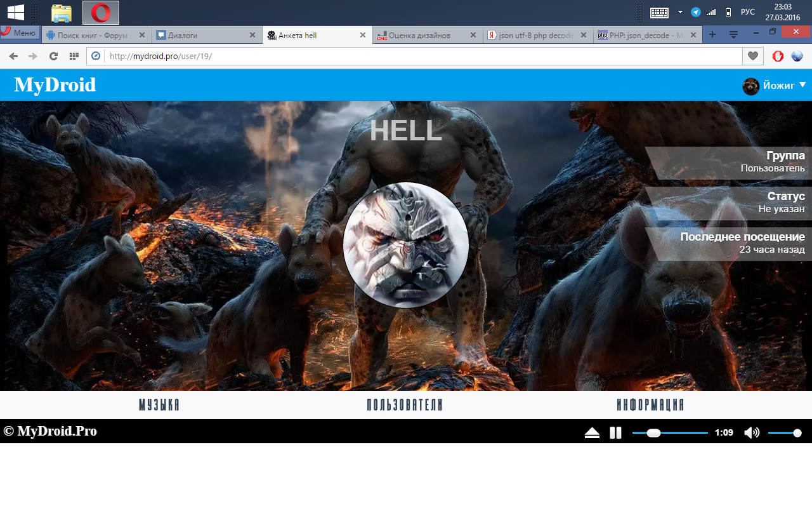Go back to the previous page
The width and height of the screenshot is (812, 508).
pos(13,56)
